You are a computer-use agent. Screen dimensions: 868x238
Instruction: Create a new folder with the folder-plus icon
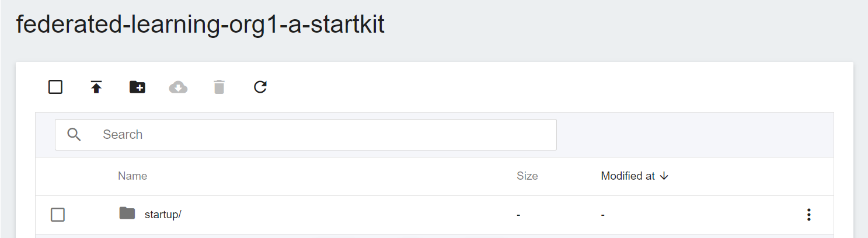coord(137,87)
